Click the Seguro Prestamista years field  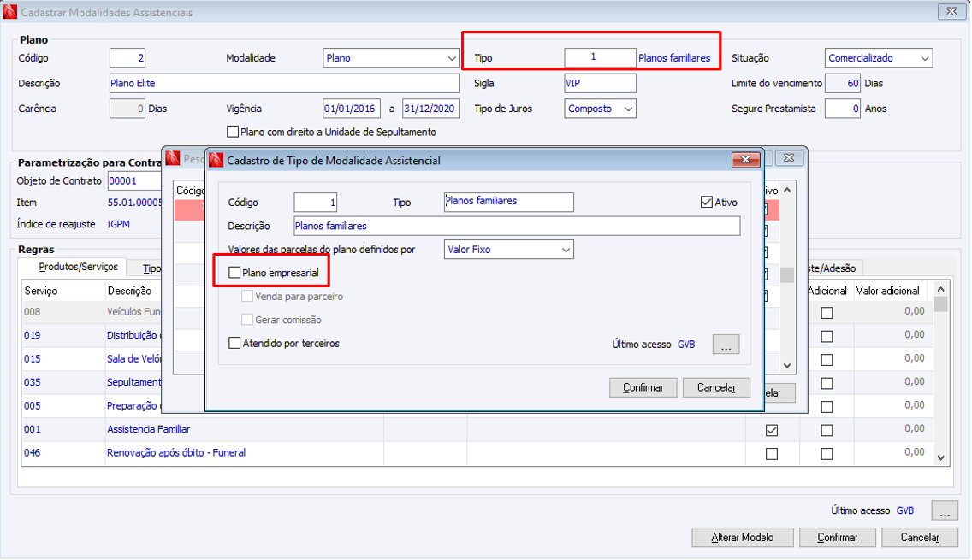click(843, 109)
